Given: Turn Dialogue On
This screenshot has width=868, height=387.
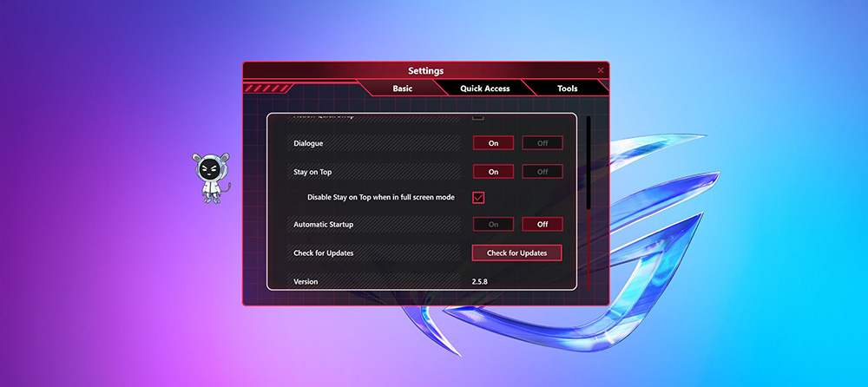Looking at the screenshot, I should 493,143.
